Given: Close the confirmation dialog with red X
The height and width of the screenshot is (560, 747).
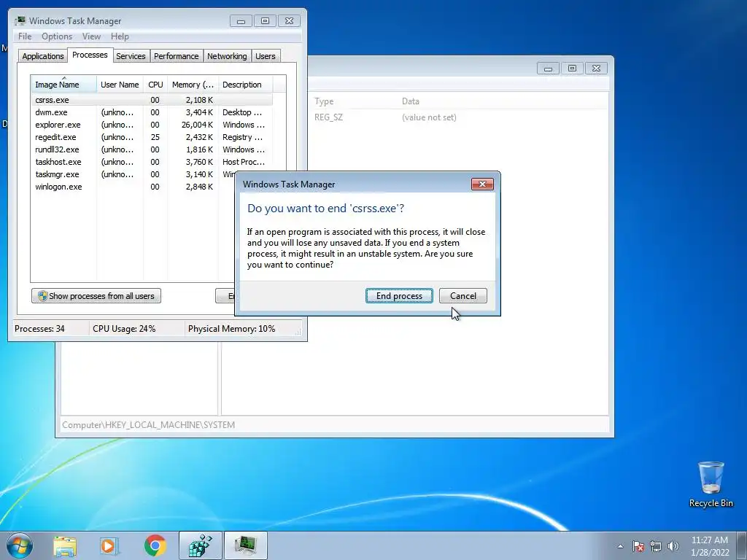Looking at the screenshot, I should pos(482,184).
